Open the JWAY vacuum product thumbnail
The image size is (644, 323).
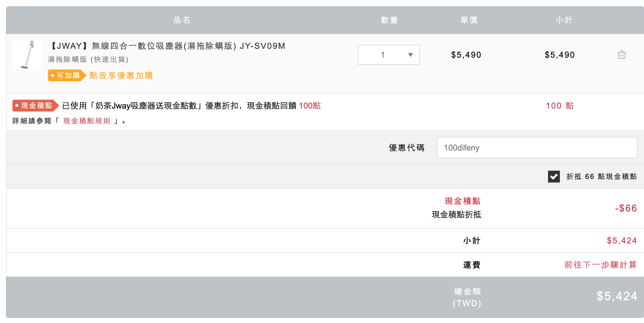(x=27, y=55)
